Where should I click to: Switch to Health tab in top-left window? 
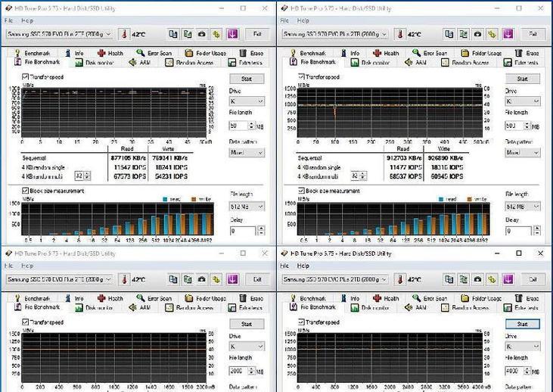coord(110,53)
